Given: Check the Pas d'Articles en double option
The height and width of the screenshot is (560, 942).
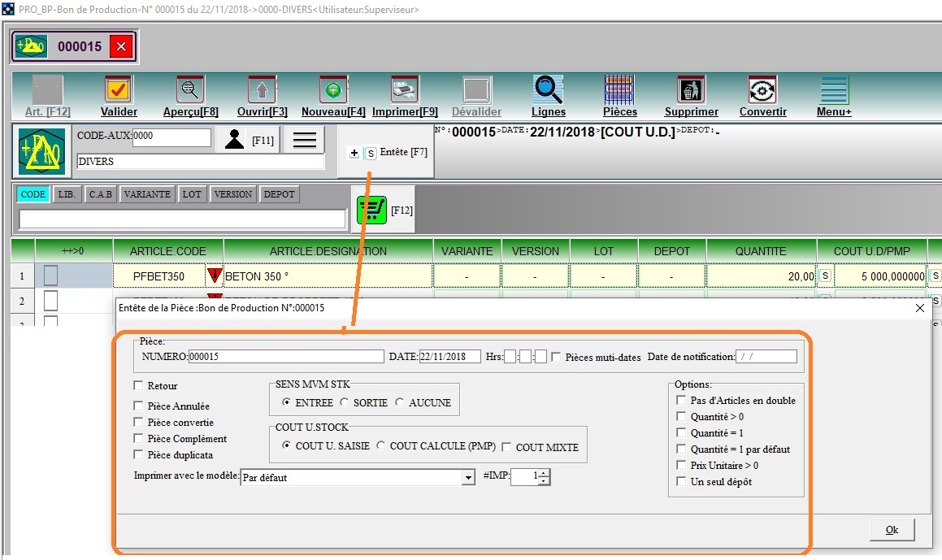Looking at the screenshot, I should (681, 401).
